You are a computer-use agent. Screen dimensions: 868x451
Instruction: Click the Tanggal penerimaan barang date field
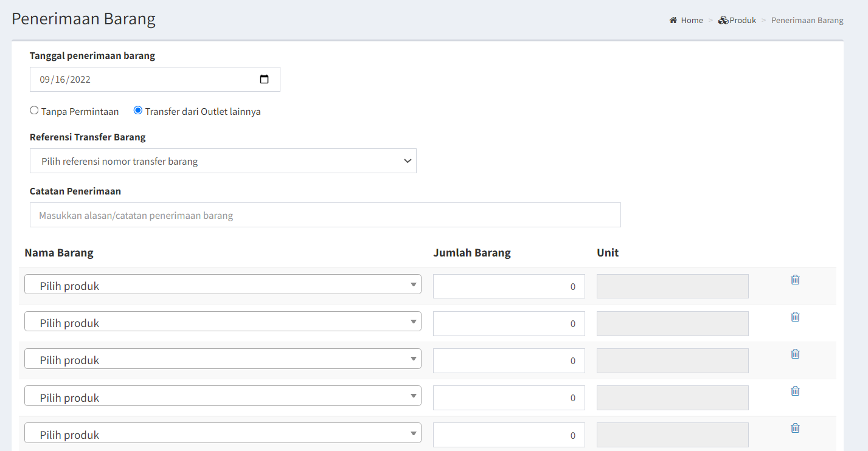(x=155, y=79)
